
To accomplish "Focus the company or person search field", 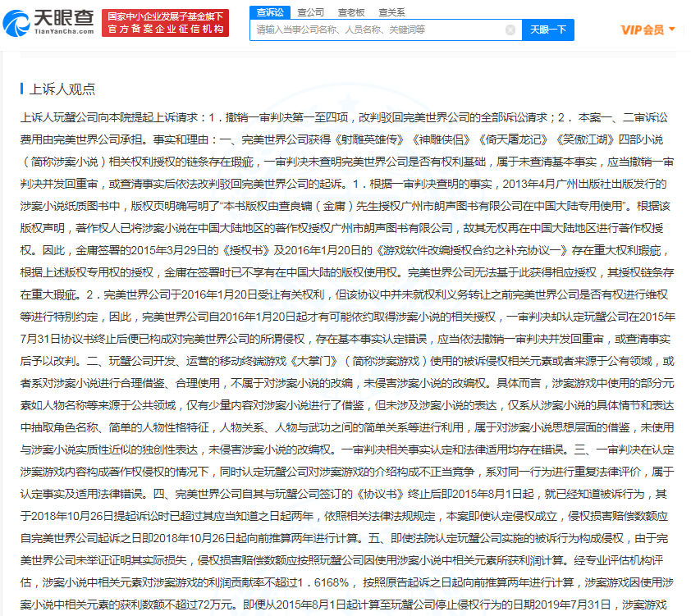I will tap(386, 30).
